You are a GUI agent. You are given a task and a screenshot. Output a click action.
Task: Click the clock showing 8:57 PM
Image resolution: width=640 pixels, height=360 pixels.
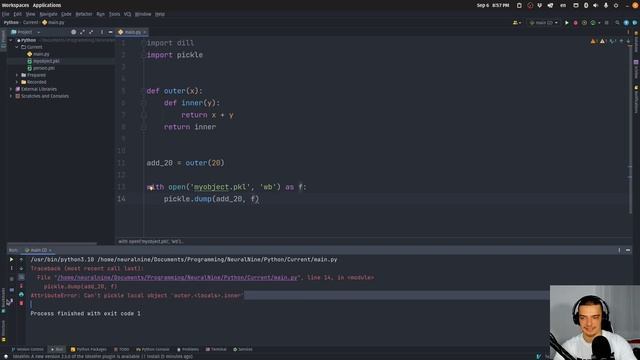493,5
